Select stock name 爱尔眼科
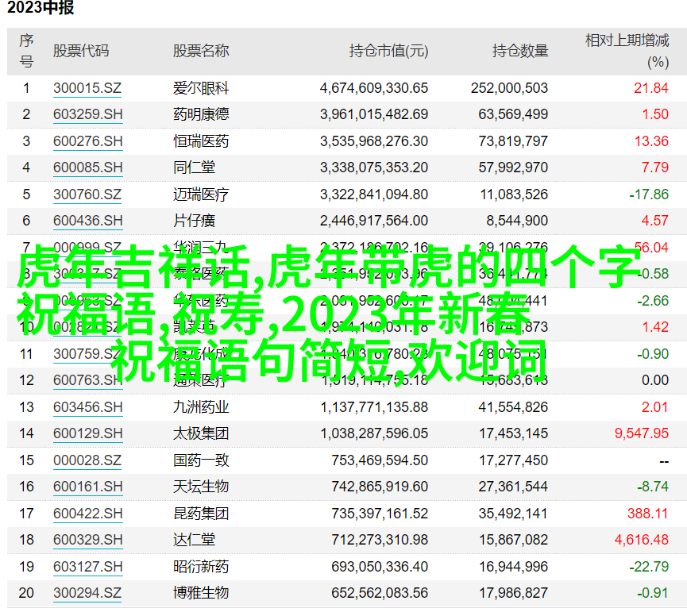 [201, 88]
